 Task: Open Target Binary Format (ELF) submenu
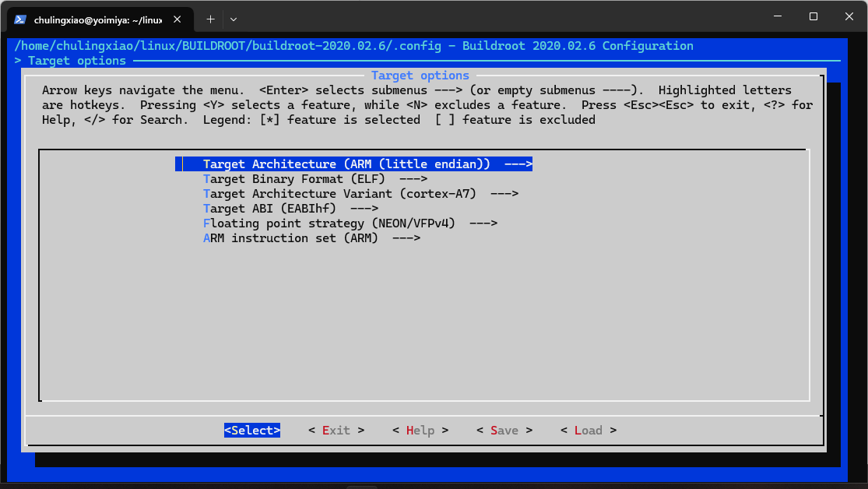coord(315,179)
